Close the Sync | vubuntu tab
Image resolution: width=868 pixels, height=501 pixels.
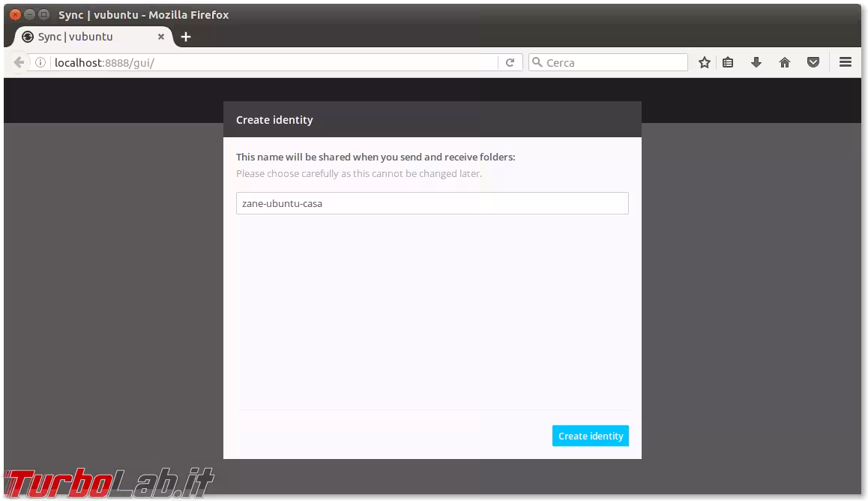tap(161, 37)
